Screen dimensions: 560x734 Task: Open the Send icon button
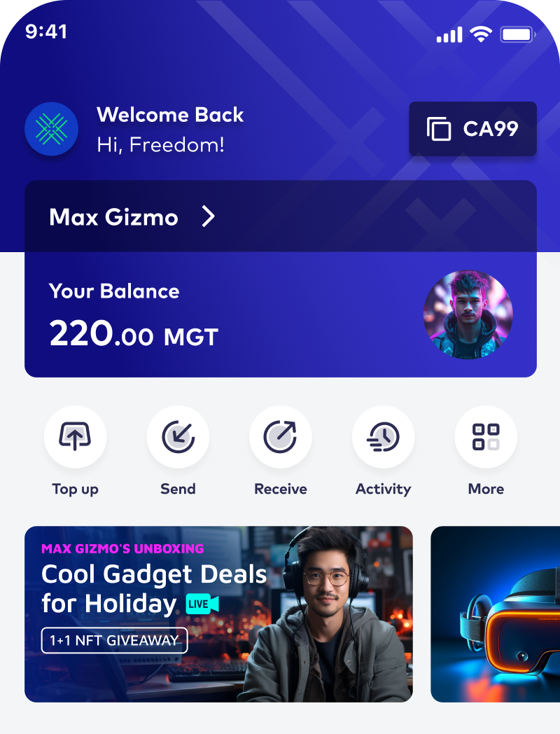(x=178, y=437)
